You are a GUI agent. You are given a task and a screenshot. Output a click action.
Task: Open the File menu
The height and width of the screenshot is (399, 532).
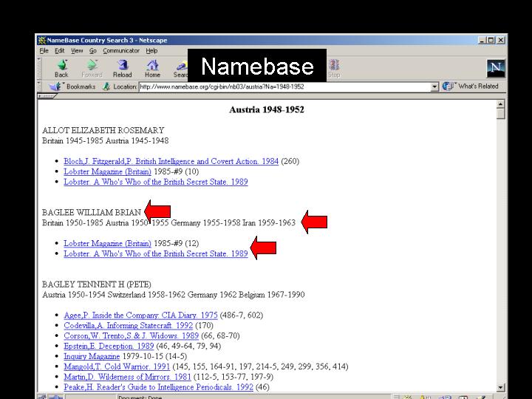[44, 51]
